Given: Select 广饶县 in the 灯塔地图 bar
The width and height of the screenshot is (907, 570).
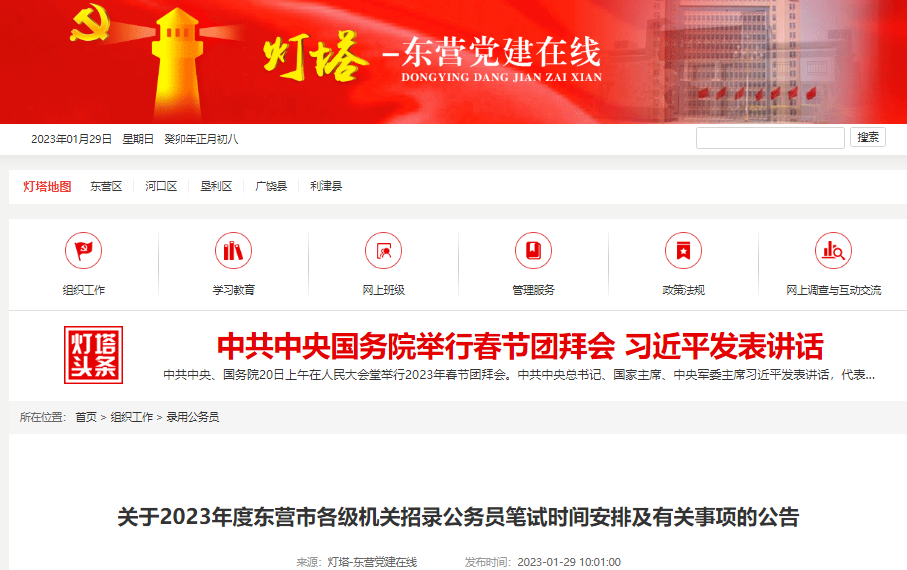Looking at the screenshot, I should click(271, 186).
